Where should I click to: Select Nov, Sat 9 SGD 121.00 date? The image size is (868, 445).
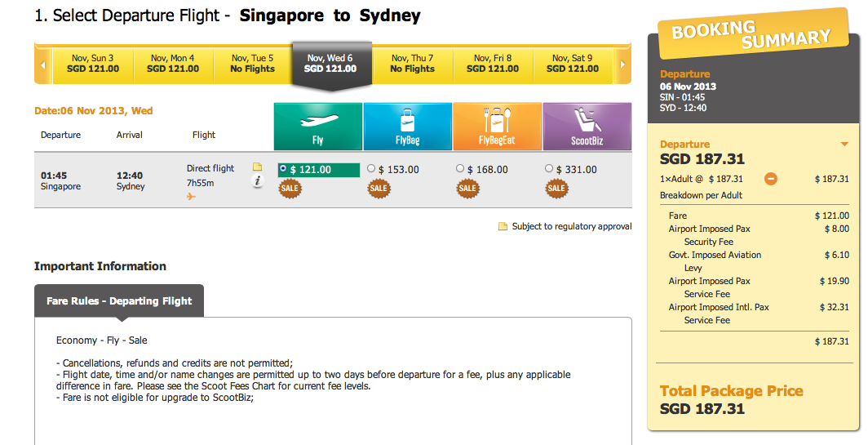573,64
